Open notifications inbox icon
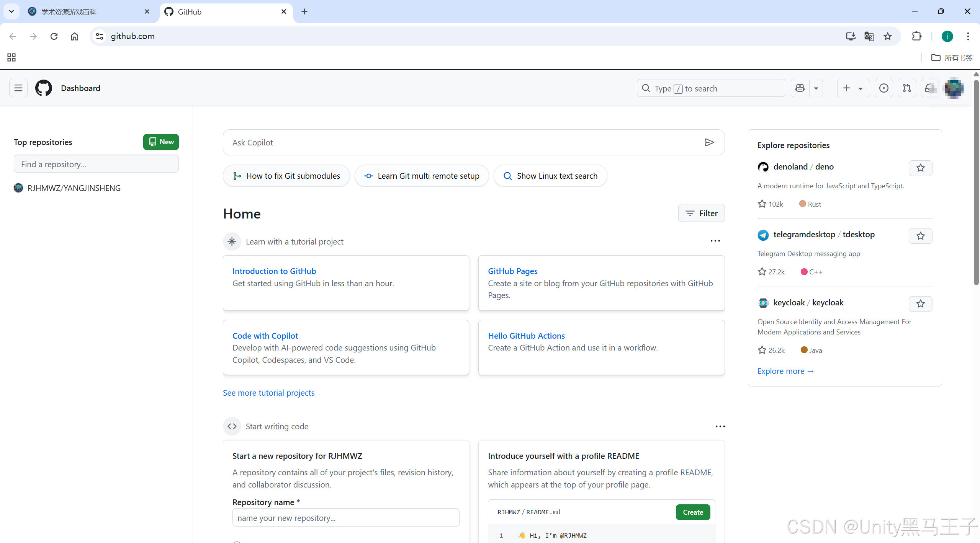 click(929, 88)
